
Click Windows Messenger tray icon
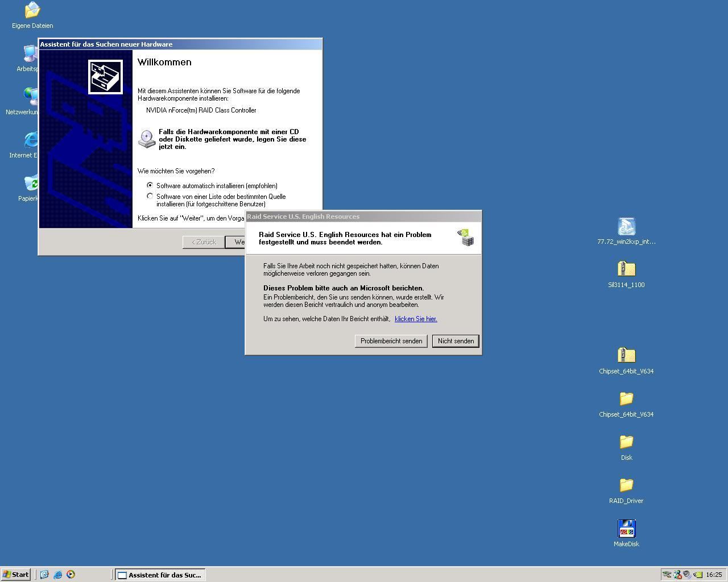(x=677, y=575)
